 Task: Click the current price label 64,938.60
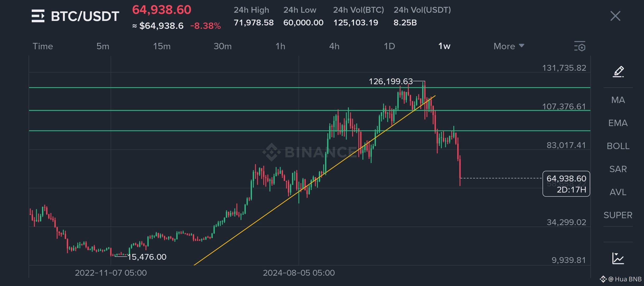click(x=566, y=179)
